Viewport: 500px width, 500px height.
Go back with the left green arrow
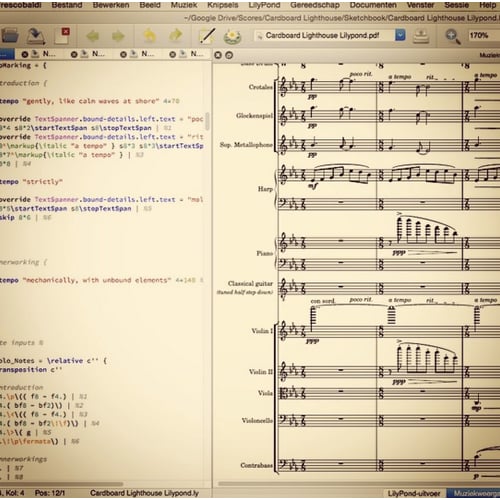(x=92, y=36)
